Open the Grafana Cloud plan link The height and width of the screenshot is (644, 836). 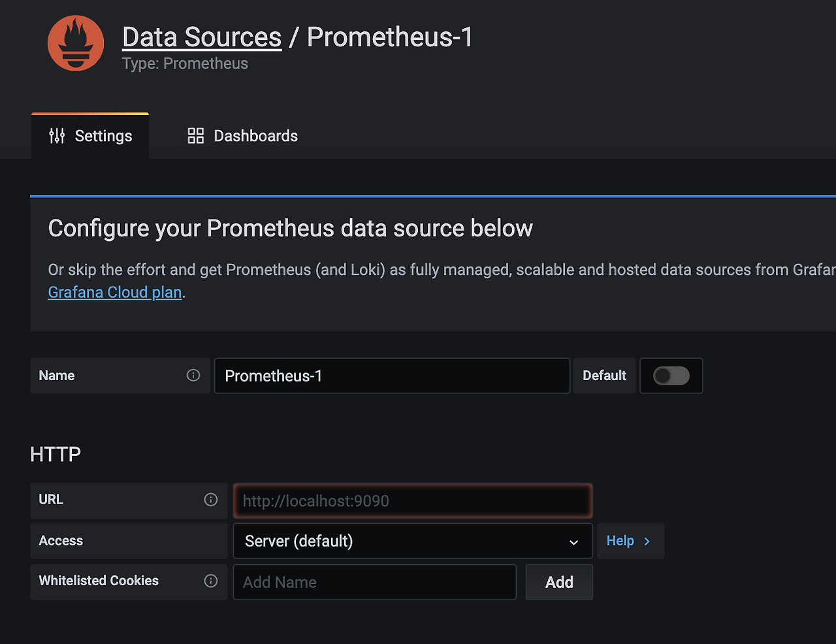tap(115, 292)
